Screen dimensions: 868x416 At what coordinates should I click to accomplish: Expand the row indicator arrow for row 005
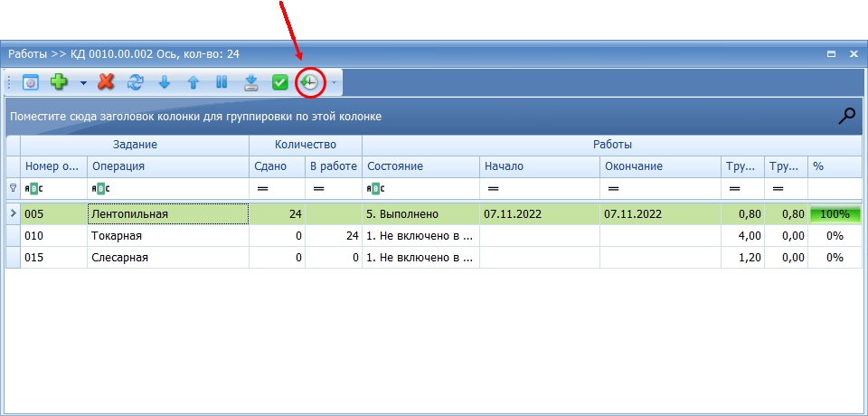point(14,213)
